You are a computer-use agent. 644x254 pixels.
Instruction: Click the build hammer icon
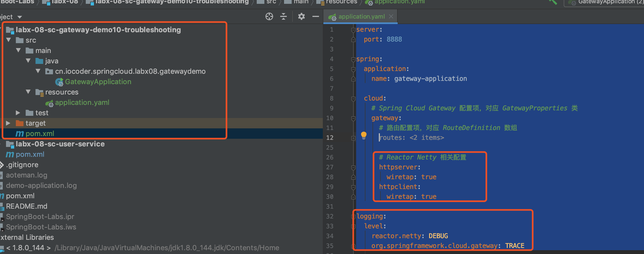coord(553,2)
